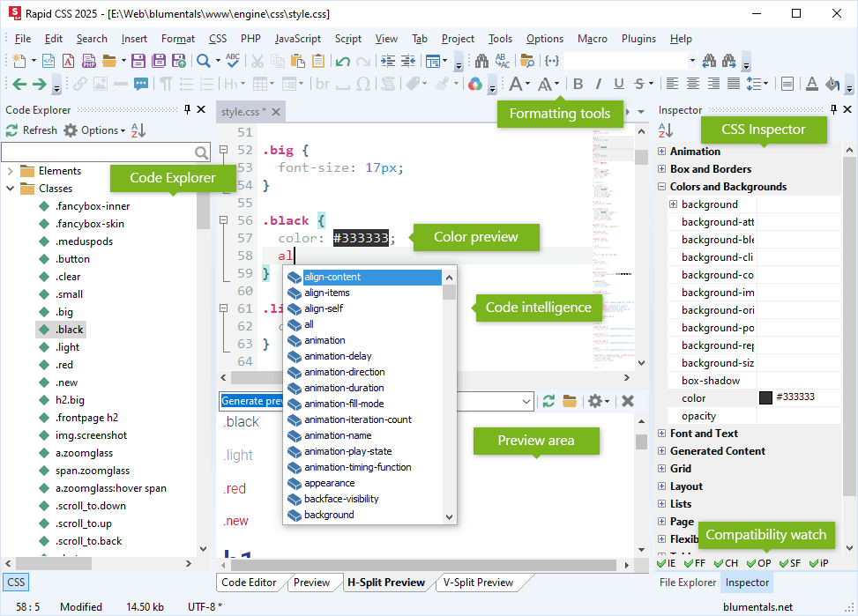Viewport: 858px width, 616px height.
Task: Open the CSS menu
Action: [x=217, y=38]
